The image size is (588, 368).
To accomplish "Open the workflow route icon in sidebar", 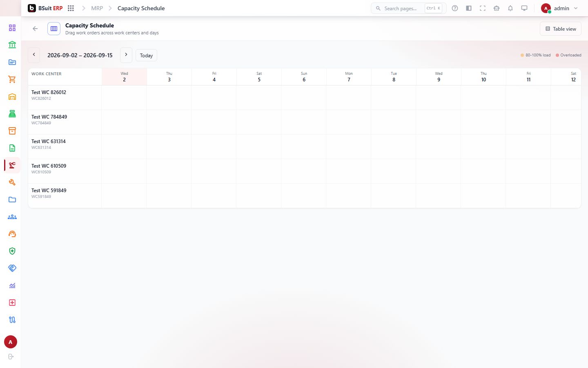I will coord(12,320).
